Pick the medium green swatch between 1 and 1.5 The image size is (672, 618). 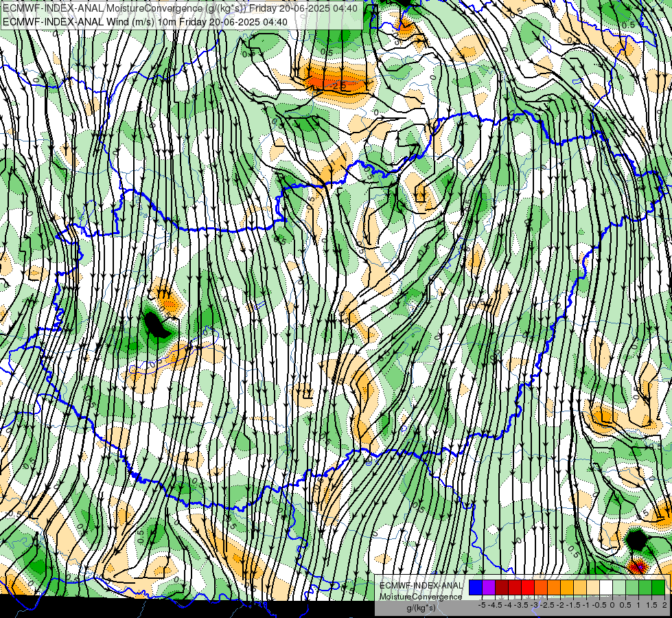pyautogui.click(x=645, y=587)
